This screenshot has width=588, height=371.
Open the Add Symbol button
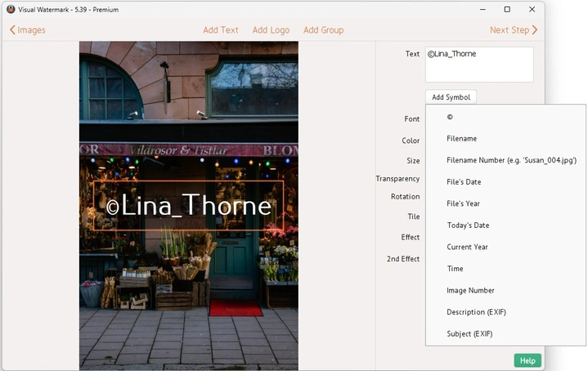point(451,97)
